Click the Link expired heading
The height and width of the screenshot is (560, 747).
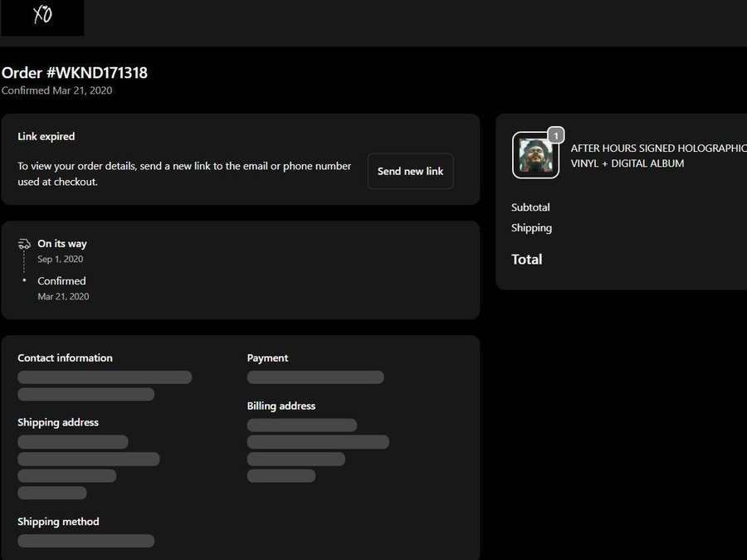(46, 136)
